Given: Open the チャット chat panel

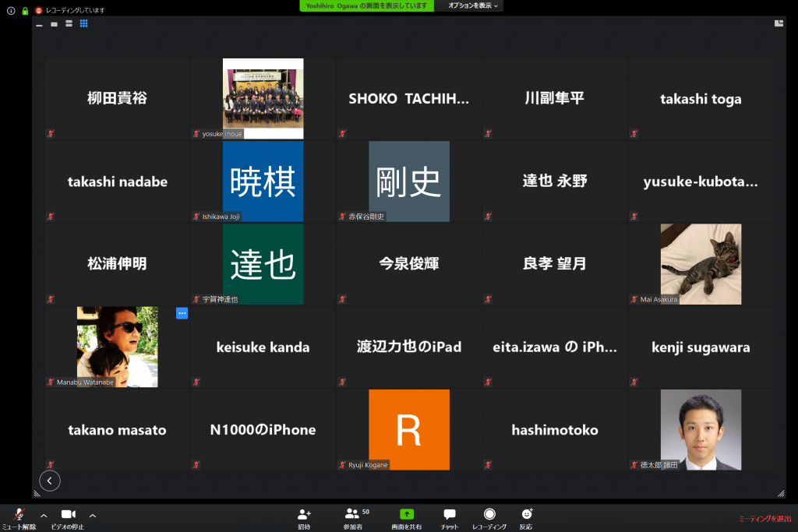Looking at the screenshot, I should pyautogui.click(x=450, y=515).
